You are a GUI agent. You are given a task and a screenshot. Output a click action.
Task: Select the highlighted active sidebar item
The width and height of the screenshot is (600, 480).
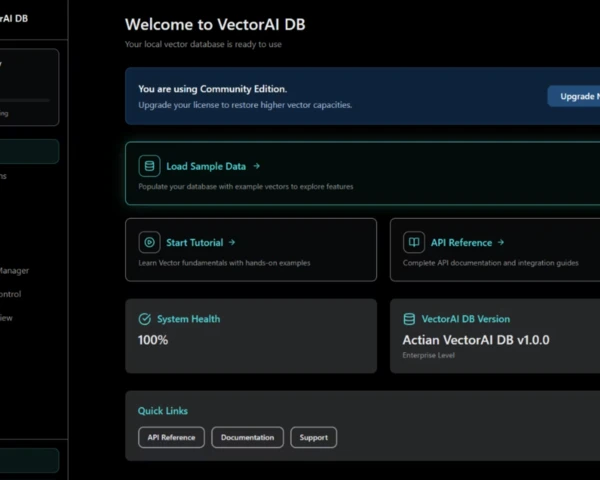[29, 152]
